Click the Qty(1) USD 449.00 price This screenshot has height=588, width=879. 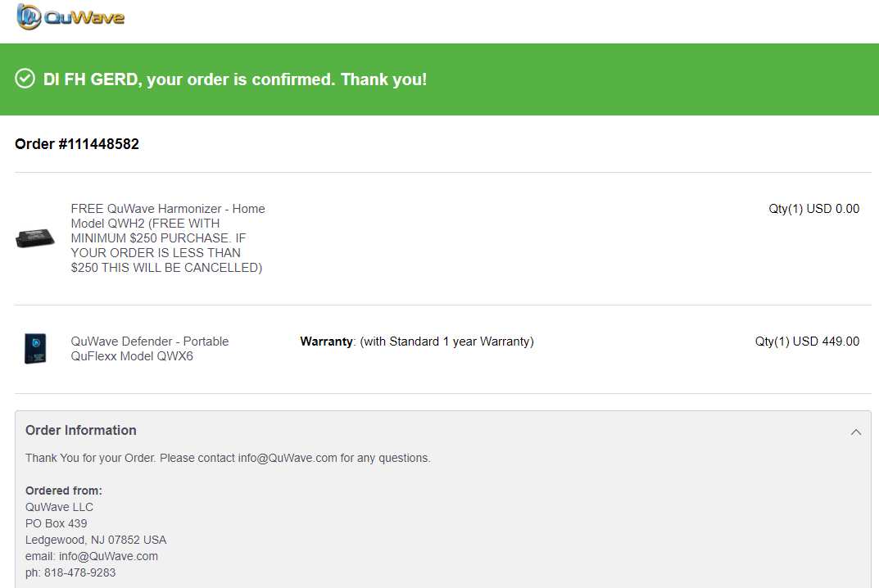point(807,341)
